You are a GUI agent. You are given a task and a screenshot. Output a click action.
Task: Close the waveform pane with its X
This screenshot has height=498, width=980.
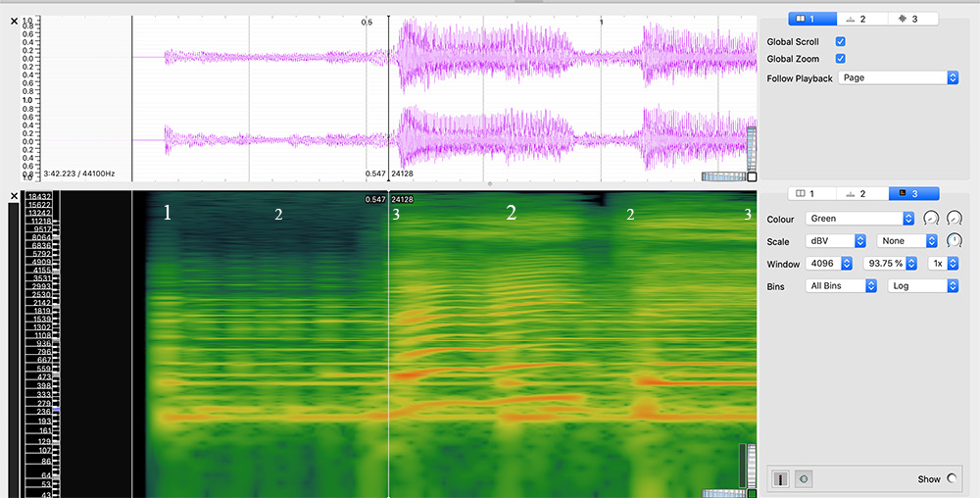(x=14, y=21)
